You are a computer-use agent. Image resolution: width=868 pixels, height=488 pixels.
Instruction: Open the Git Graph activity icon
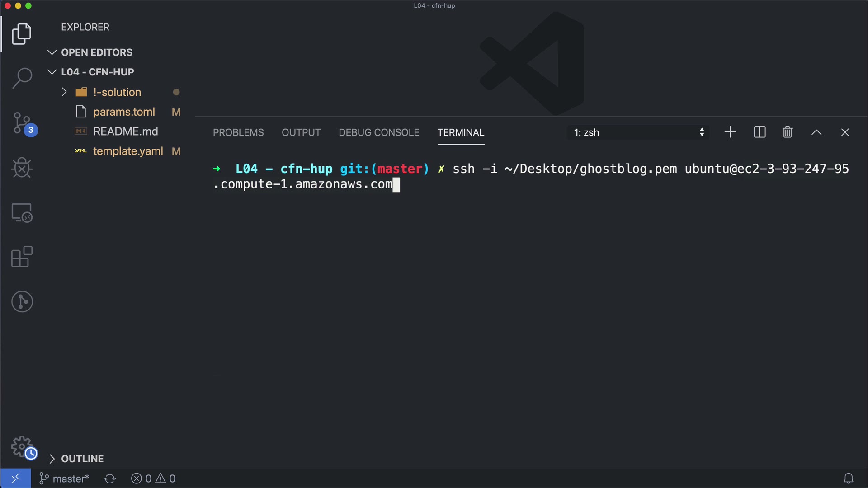coord(22,301)
